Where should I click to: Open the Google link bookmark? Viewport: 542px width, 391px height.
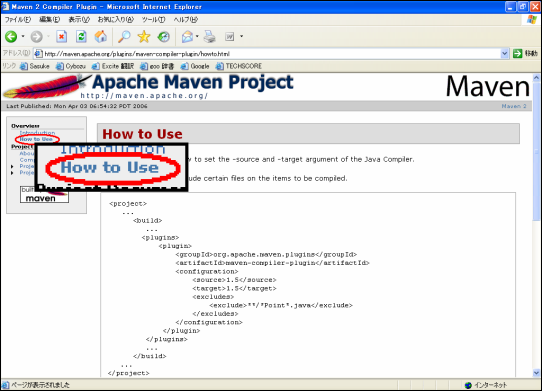pos(195,66)
